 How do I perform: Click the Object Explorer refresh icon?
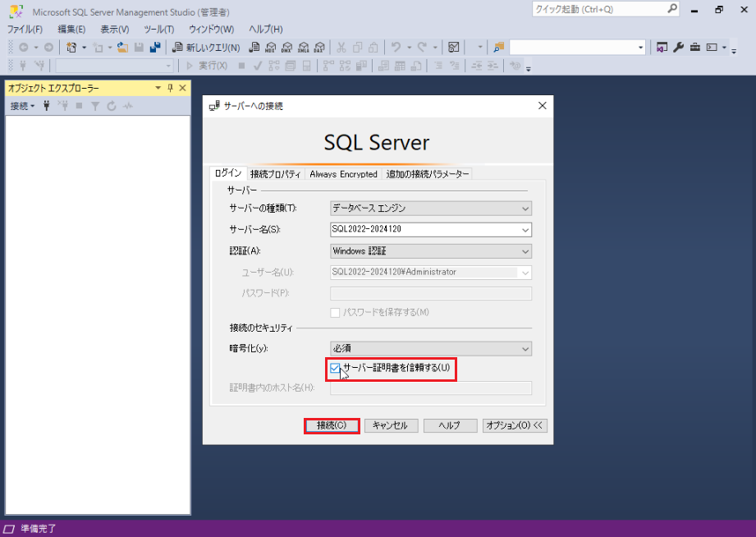[112, 106]
